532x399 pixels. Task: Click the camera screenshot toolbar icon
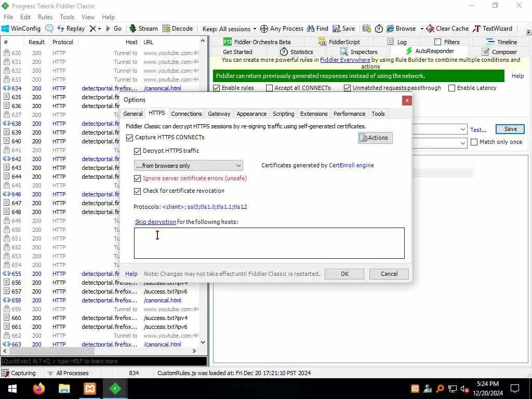366,29
